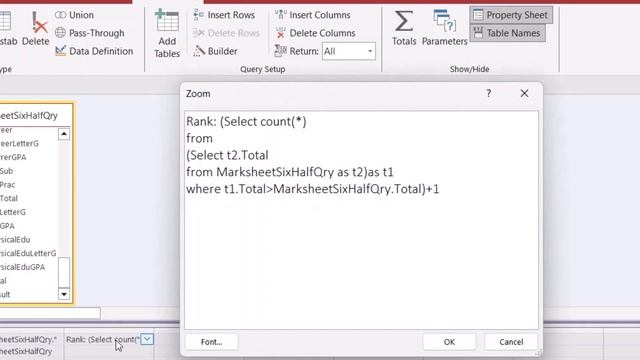
Task: Toggle the Table Names row
Action: point(507,33)
